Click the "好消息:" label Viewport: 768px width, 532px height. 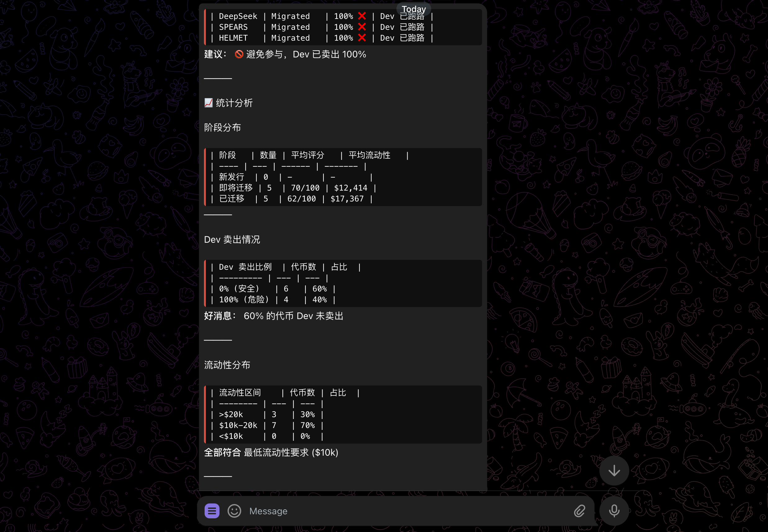pos(220,316)
